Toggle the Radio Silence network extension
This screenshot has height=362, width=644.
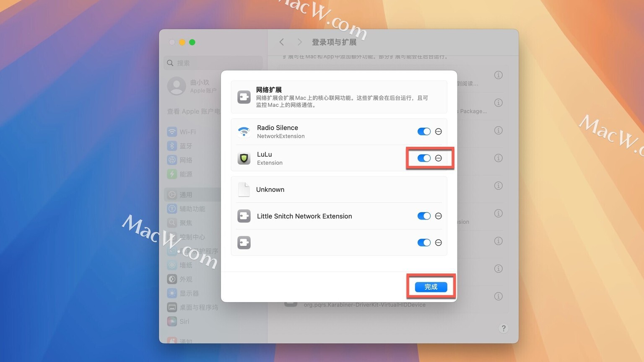pyautogui.click(x=424, y=132)
